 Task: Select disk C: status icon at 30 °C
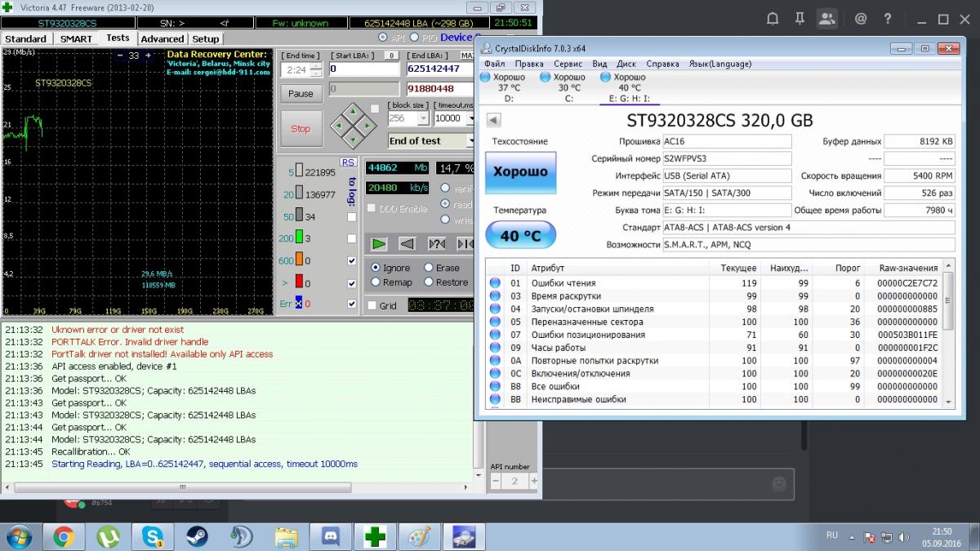[546, 78]
